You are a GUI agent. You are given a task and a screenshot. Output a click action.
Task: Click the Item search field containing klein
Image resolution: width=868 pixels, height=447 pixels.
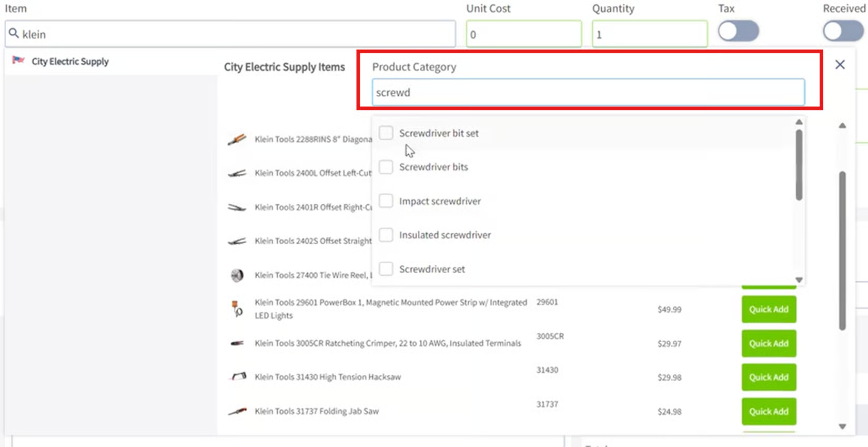(x=230, y=34)
